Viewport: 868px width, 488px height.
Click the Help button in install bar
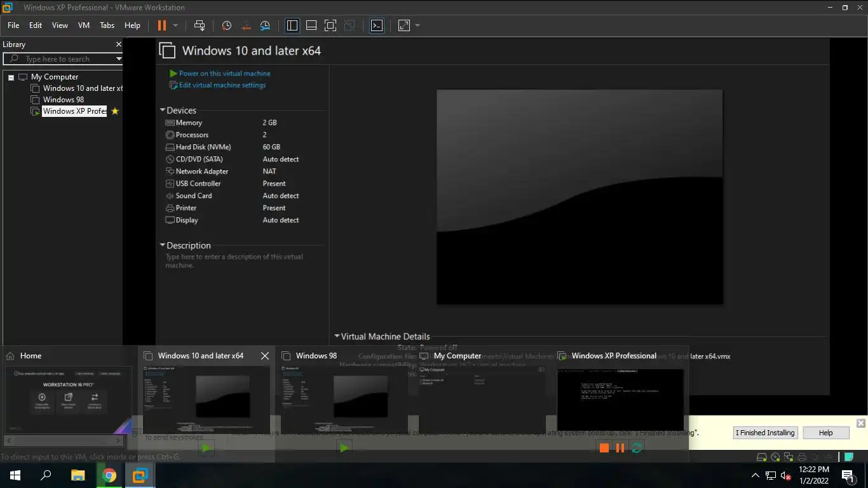pyautogui.click(x=825, y=433)
